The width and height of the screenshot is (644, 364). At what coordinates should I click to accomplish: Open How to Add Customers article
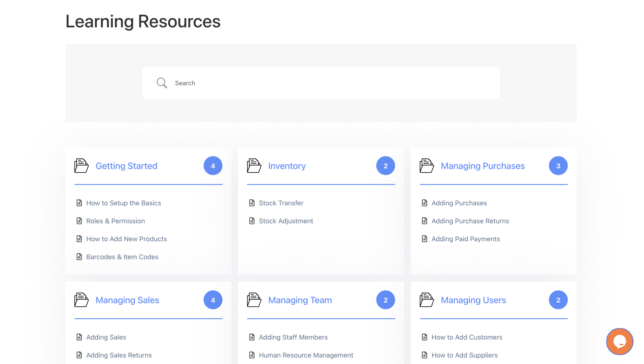[x=467, y=337]
